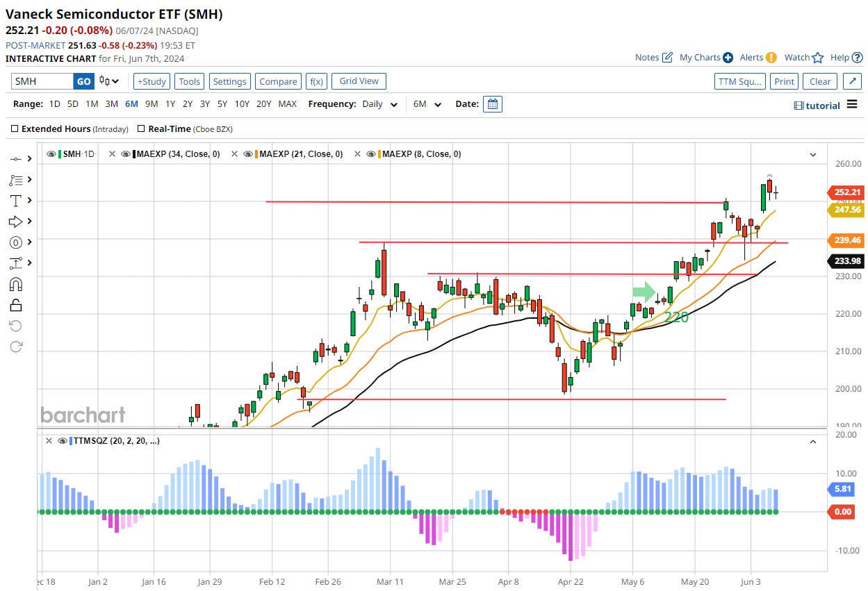Viewport: 868px width, 591px height.
Task: Open the 6M period dropdown beside Frequency
Action: coord(427,104)
